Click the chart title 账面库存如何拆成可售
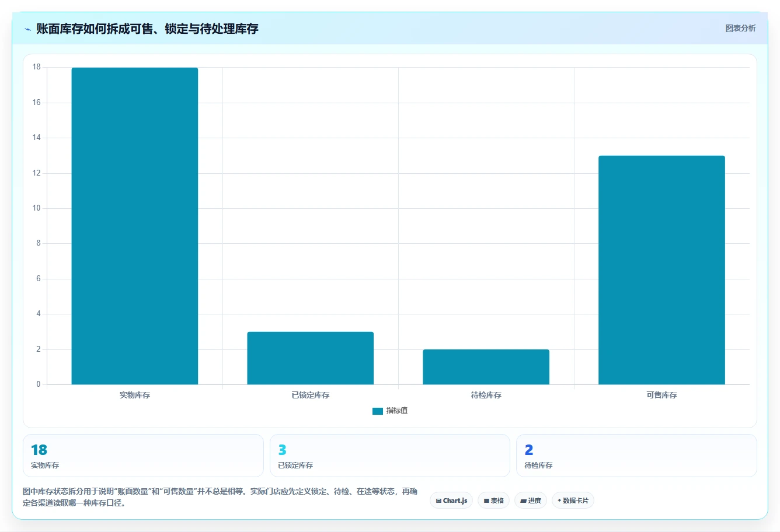The width and height of the screenshot is (780, 532). tap(147, 29)
